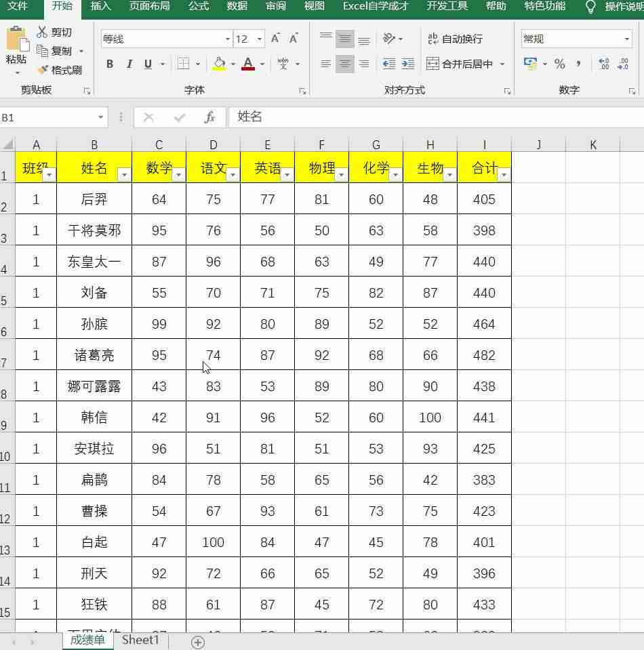Viewport: 644px width, 650px height.
Task: Open fill color dropdown arrow
Action: [x=233, y=64]
